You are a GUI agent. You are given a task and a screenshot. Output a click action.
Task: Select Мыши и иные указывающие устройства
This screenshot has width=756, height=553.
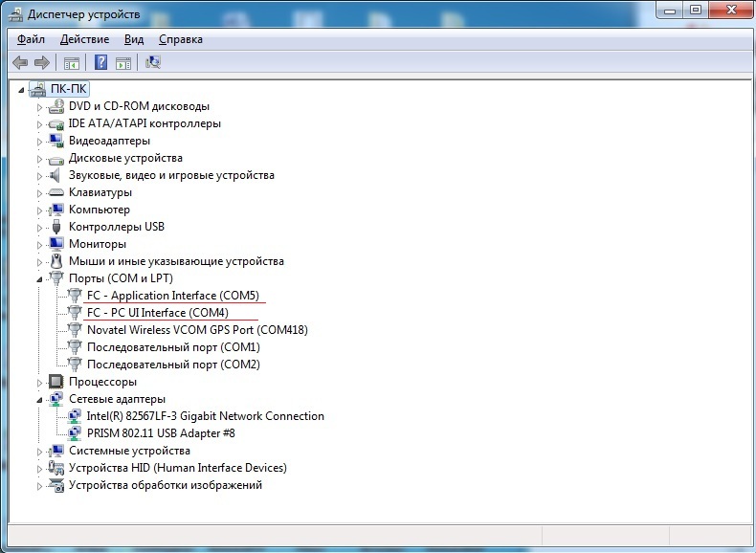coord(176,261)
